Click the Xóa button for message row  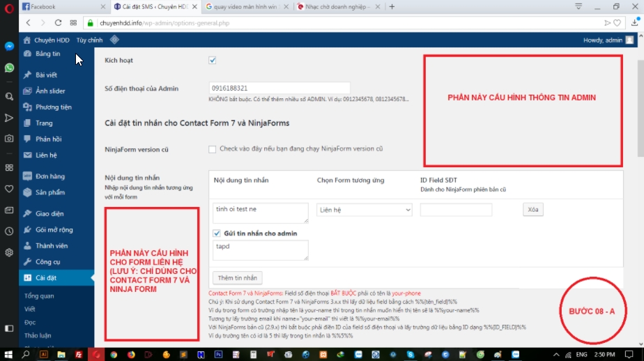pos(532,210)
